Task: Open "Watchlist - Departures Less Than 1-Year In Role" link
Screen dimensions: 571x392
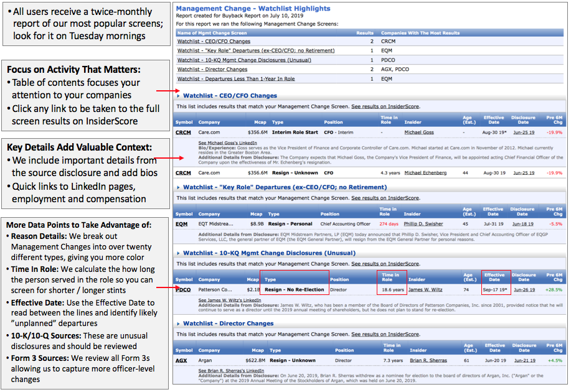Action: click(236, 78)
